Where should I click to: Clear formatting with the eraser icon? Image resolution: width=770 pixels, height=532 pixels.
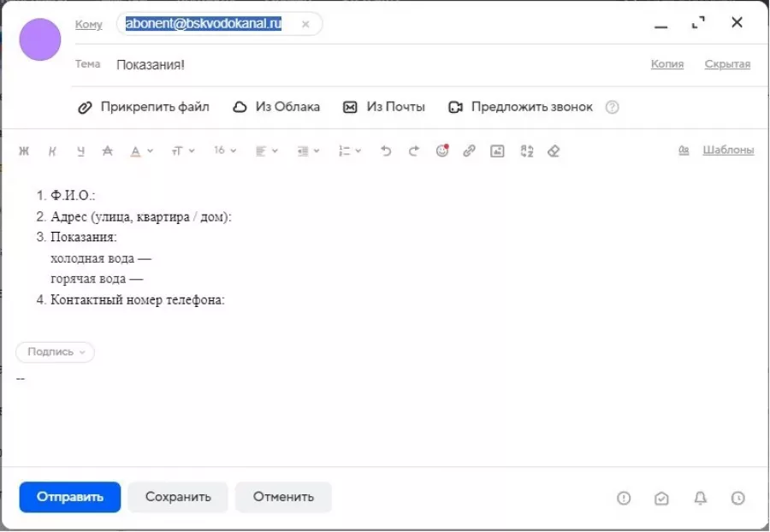pos(554,151)
